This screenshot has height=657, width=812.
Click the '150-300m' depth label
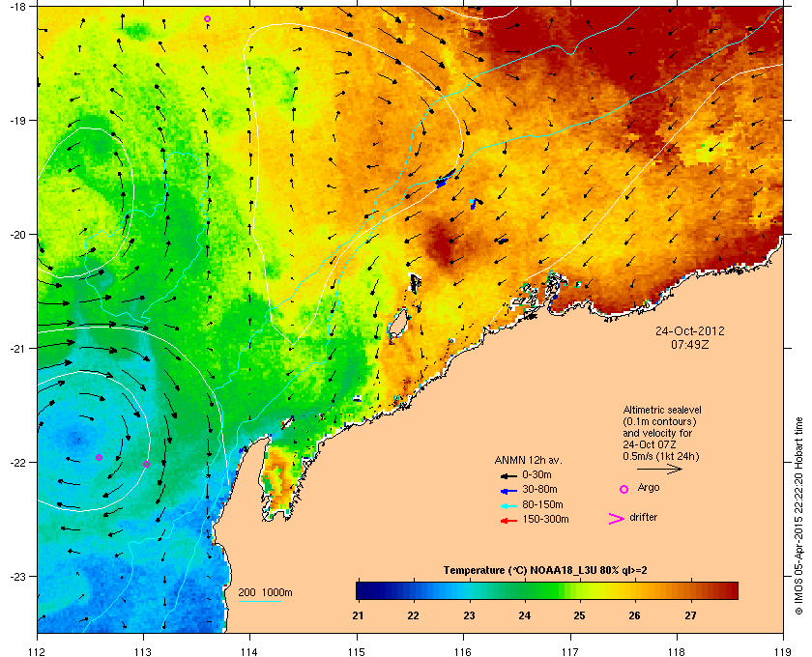545,519
